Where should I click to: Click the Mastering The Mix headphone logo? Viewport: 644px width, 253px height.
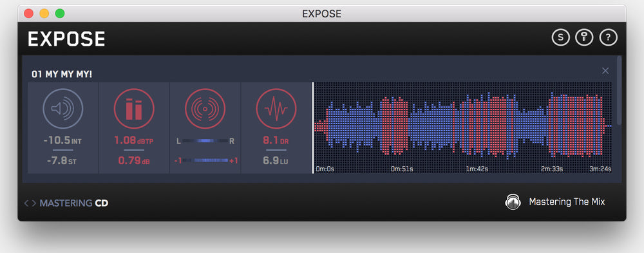click(x=513, y=201)
